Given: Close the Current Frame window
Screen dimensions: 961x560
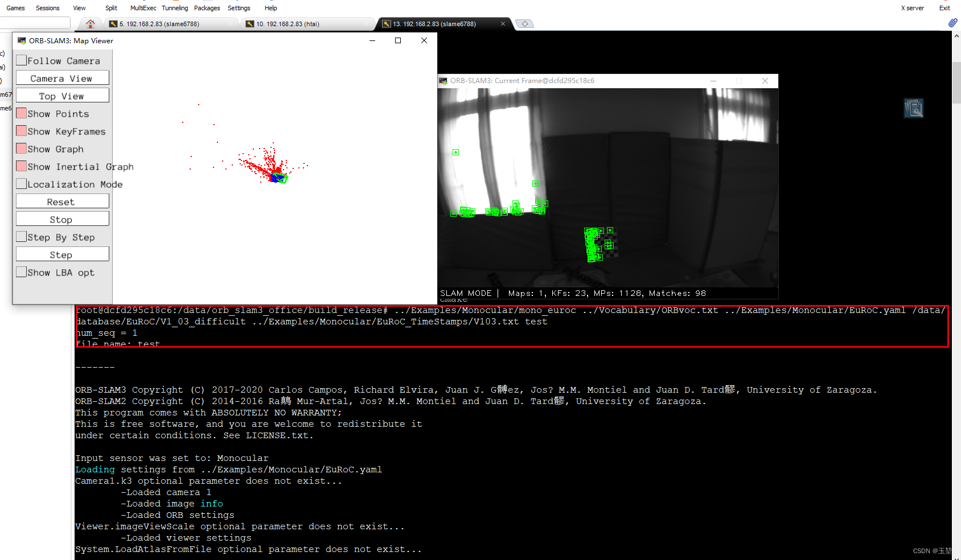Looking at the screenshot, I should [765, 81].
